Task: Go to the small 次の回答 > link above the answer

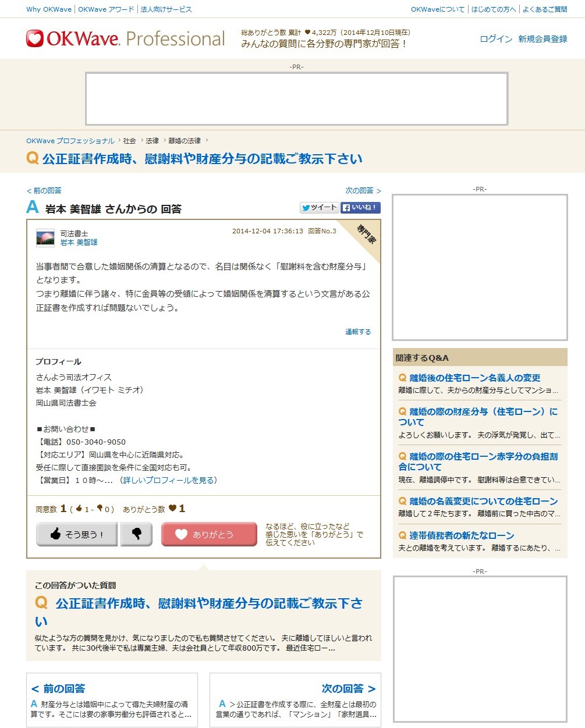Action: coord(363,190)
